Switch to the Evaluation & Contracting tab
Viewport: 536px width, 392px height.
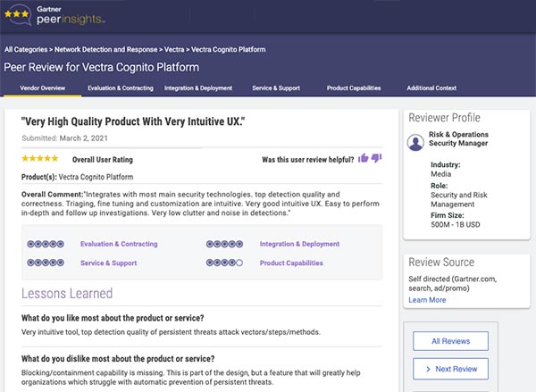(x=121, y=88)
